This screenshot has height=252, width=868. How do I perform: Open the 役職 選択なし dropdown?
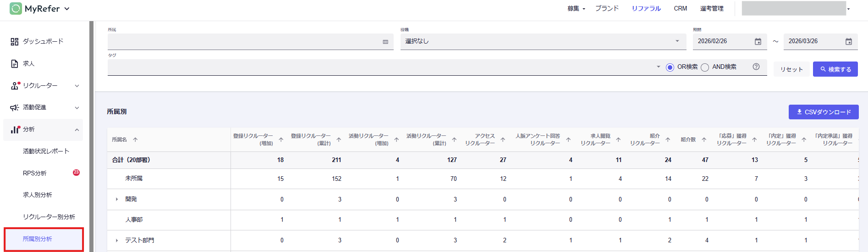[543, 41]
